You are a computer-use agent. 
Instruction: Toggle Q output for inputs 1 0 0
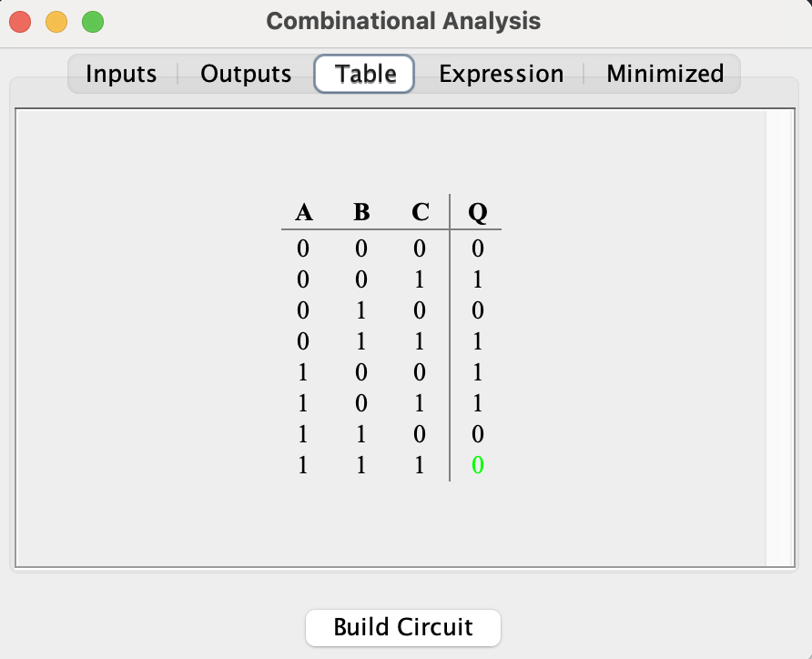pyautogui.click(x=477, y=372)
